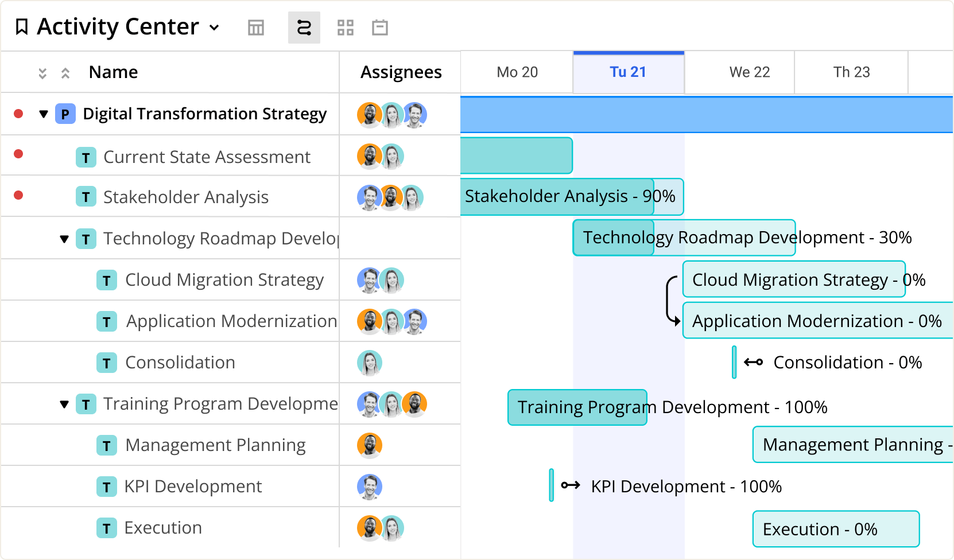Select the Th 23 date column header
Screen dimensions: 954x560
pyautogui.click(x=851, y=72)
